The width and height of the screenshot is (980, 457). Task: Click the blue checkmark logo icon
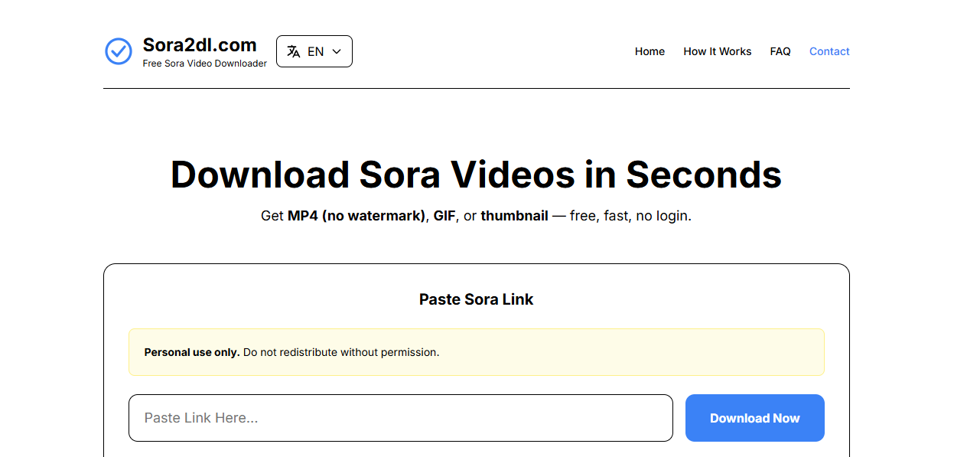(x=119, y=51)
